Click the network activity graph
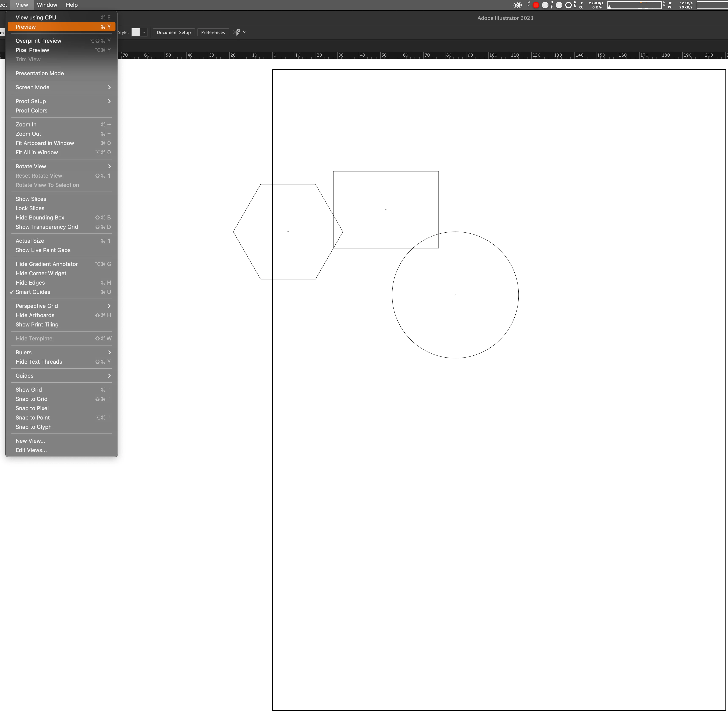728x713 pixels. coord(634,5)
